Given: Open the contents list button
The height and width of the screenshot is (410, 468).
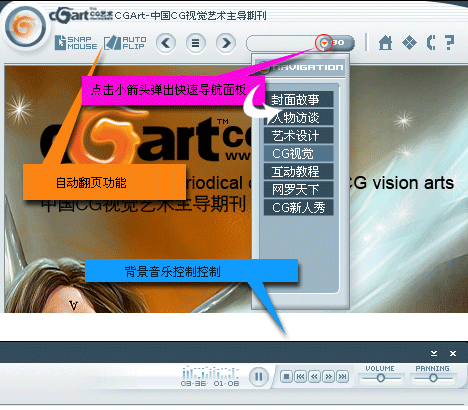Looking at the screenshot, I should coord(196,43).
